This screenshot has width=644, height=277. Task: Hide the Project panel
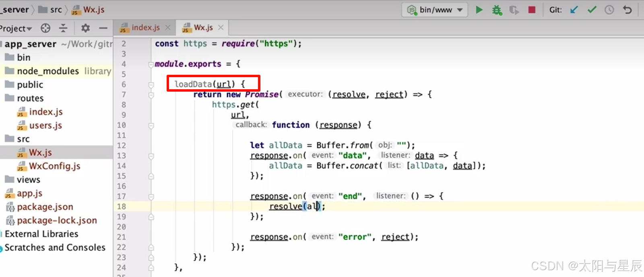click(x=103, y=28)
